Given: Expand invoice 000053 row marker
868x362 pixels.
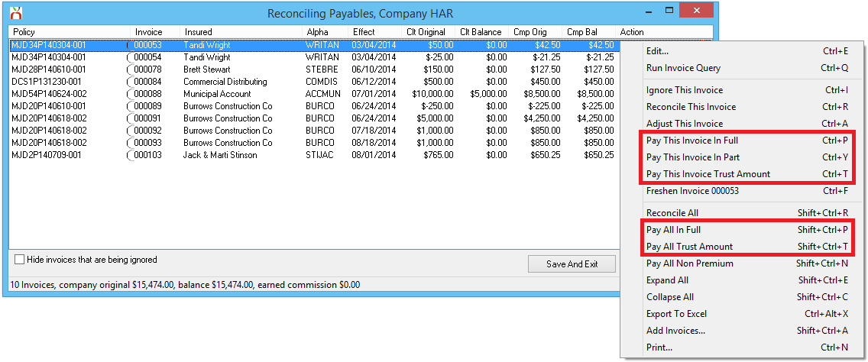Looking at the screenshot, I should 130,45.
